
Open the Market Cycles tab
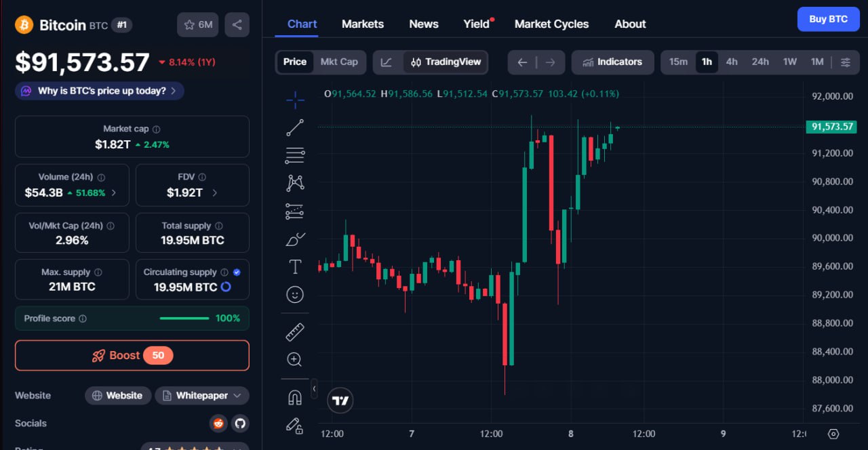pyautogui.click(x=551, y=24)
